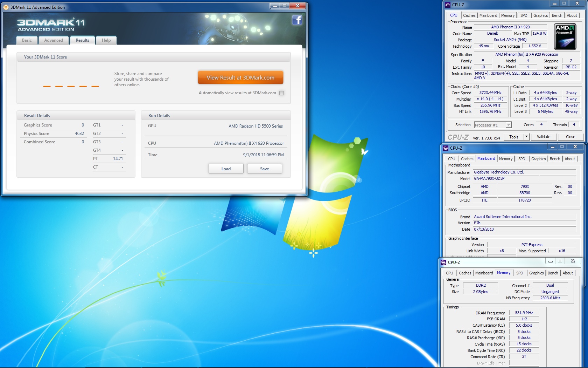Screen dimensions: 588x368
Task: Click the Core Speed value 3723.44 MHz
Action: pyautogui.click(x=490, y=93)
